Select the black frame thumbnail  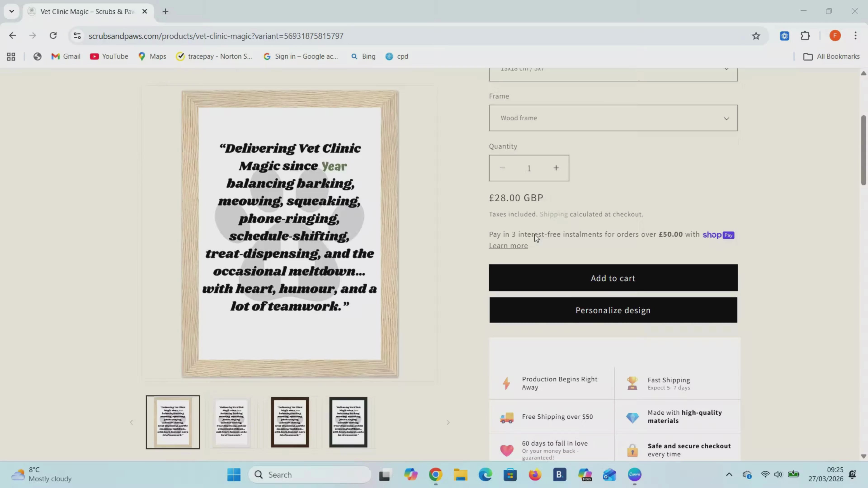348,422
